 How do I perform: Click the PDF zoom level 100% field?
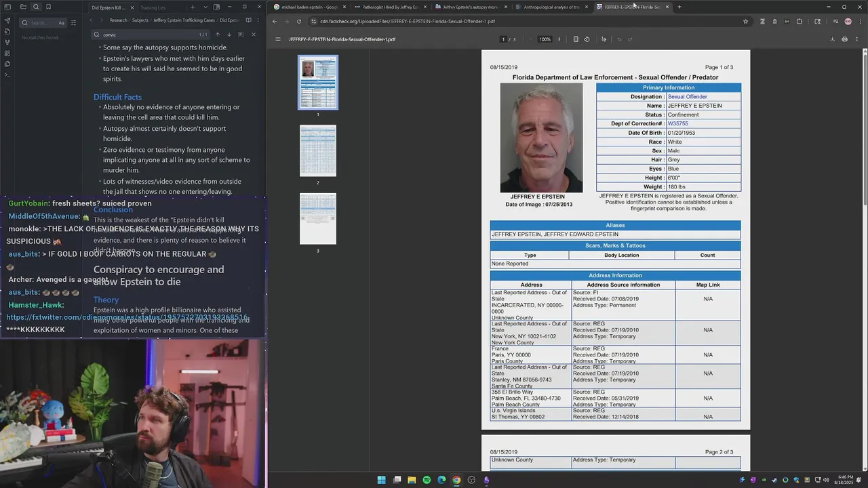(x=545, y=39)
